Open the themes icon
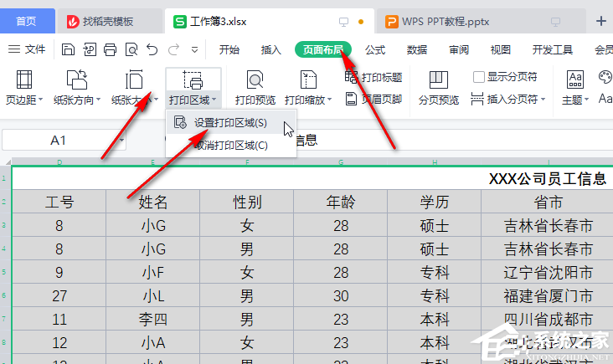613x364 pixels. (x=575, y=79)
